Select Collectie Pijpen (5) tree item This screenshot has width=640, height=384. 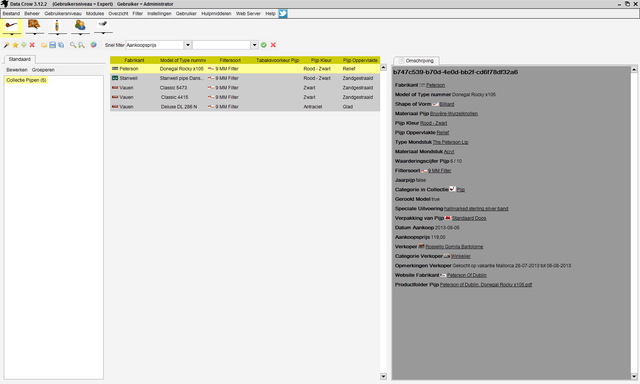click(x=26, y=80)
